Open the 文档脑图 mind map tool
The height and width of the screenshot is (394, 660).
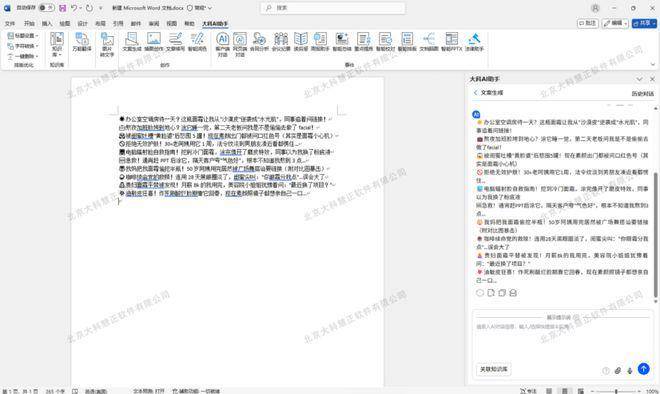[x=429, y=42]
